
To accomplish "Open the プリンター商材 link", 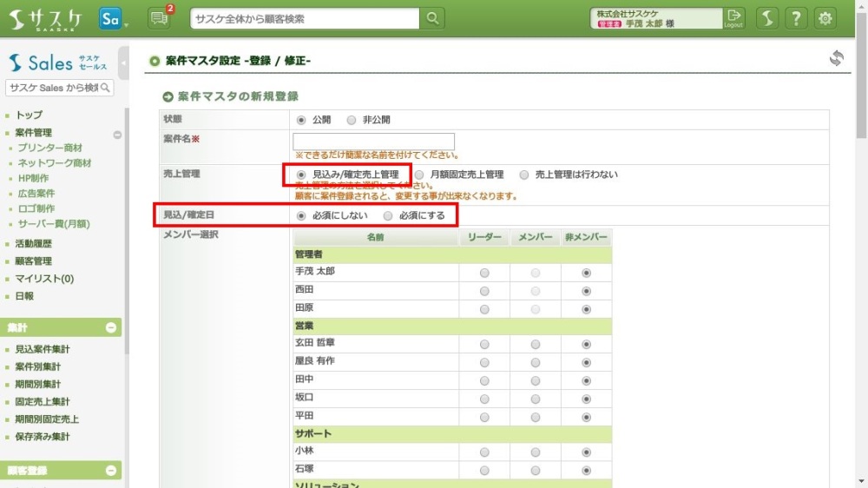I will (x=49, y=148).
